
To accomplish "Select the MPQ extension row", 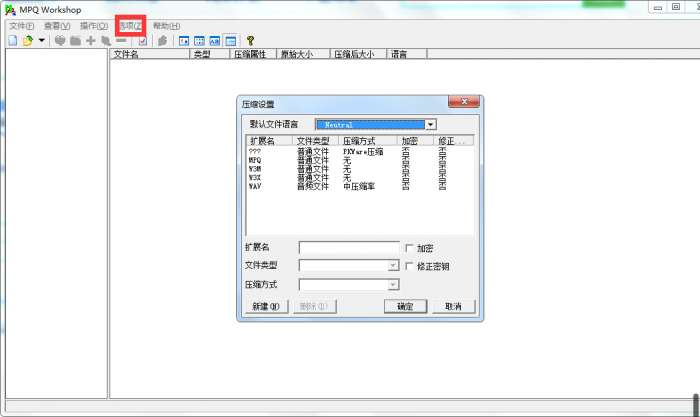I will point(359,160).
